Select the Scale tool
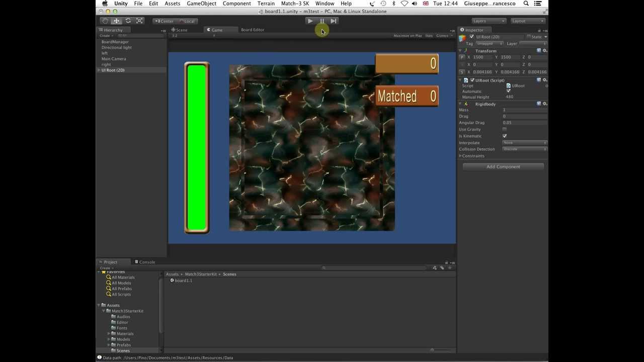644x362 pixels. pyautogui.click(x=139, y=21)
